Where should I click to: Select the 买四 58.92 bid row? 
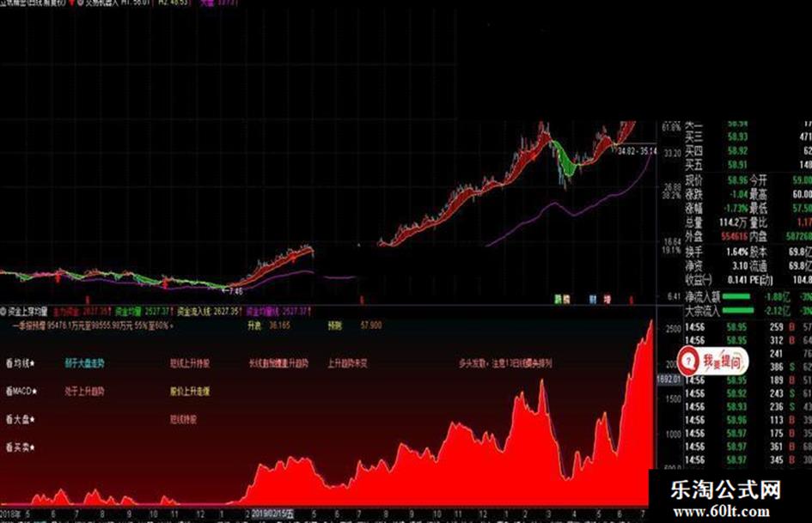click(x=748, y=150)
